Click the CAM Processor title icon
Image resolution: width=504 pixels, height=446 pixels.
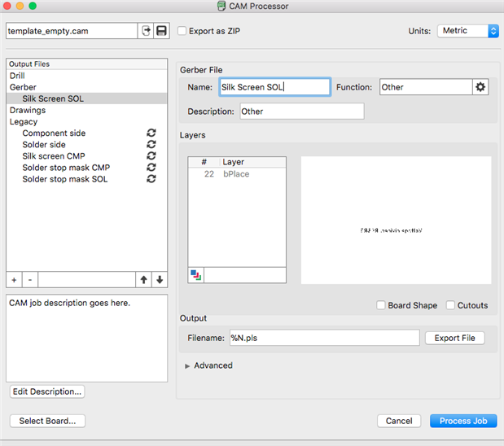(x=221, y=7)
